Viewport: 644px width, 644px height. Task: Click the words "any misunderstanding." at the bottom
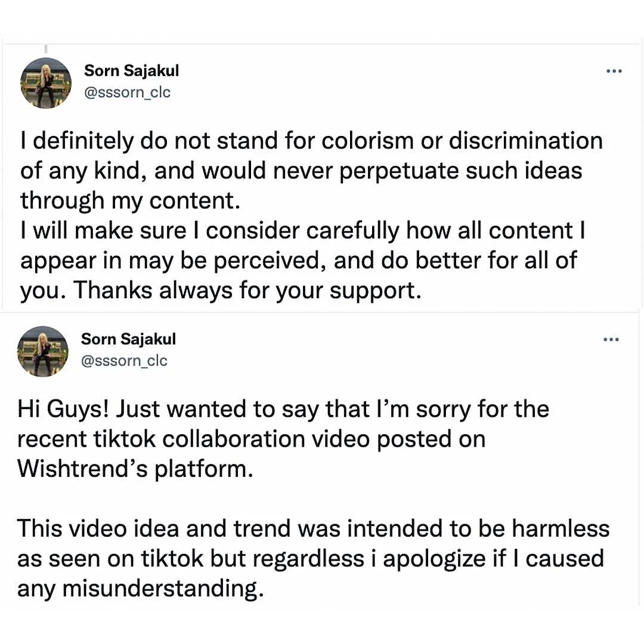coord(140,589)
